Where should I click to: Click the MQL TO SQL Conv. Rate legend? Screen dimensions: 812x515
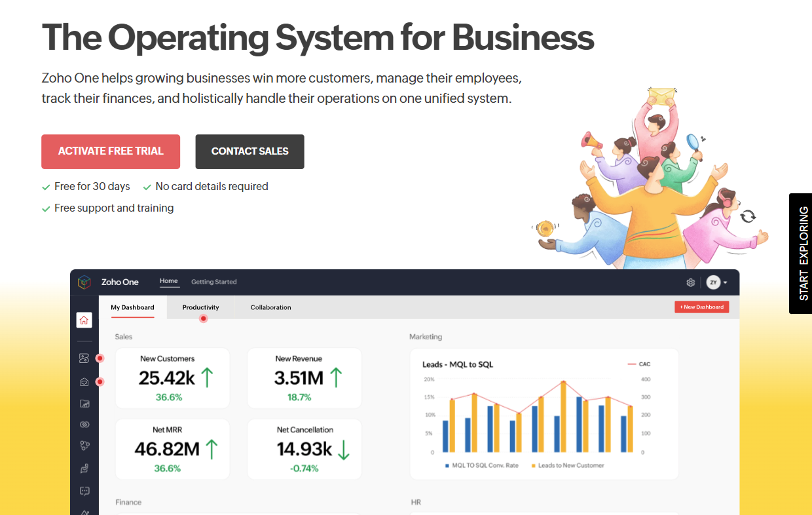point(481,465)
